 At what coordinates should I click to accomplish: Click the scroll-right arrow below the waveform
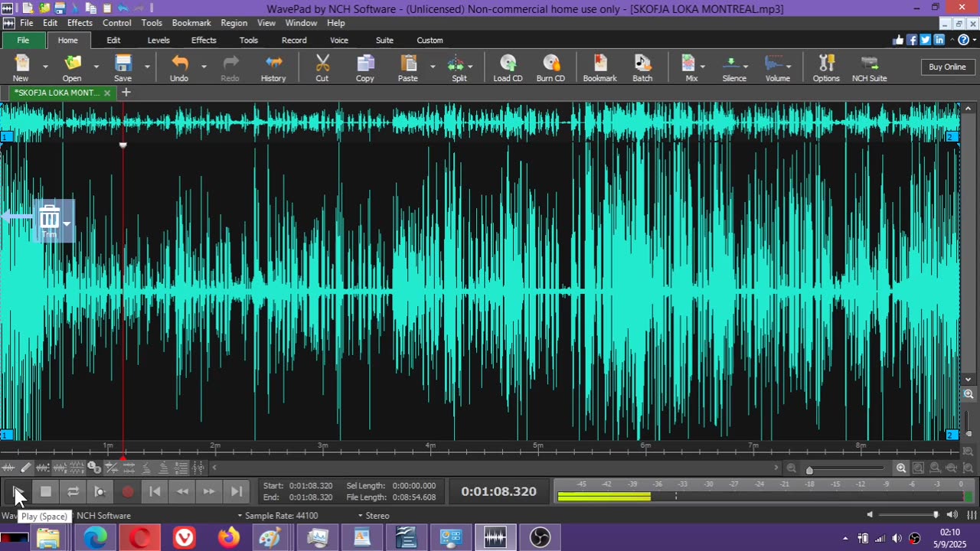[x=776, y=468]
